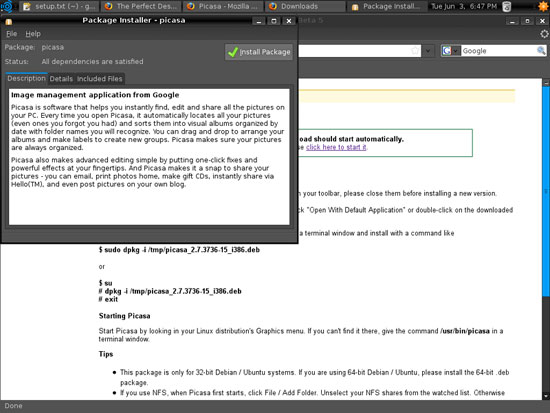
Task: Click the trash icon in the top panel
Action: (x=507, y=6)
